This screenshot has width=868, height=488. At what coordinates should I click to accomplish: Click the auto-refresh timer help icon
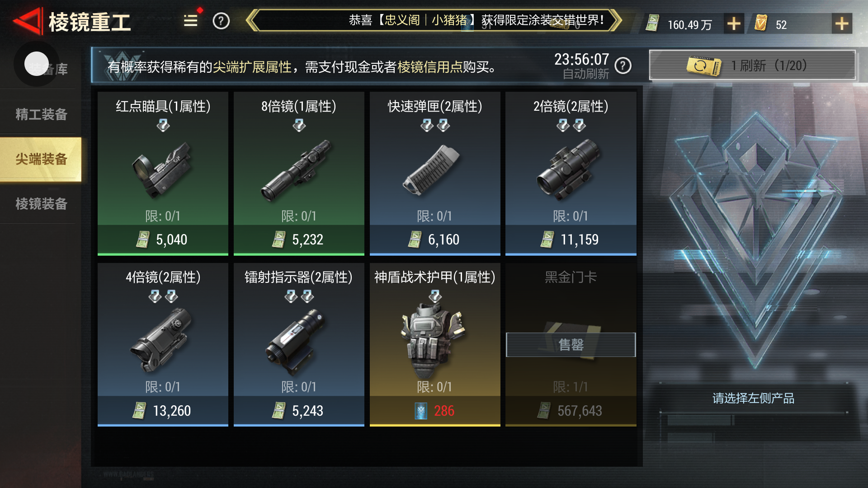click(x=623, y=66)
